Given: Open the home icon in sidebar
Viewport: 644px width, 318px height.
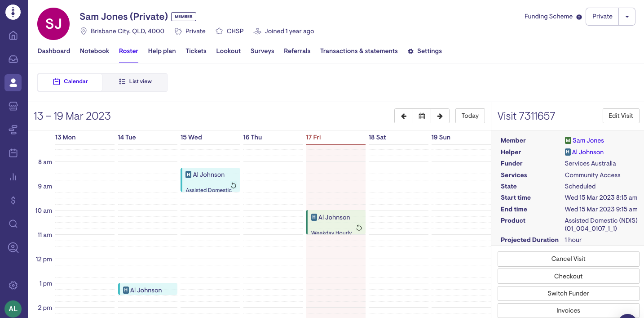Looking at the screenshot, I should [13, 36].
